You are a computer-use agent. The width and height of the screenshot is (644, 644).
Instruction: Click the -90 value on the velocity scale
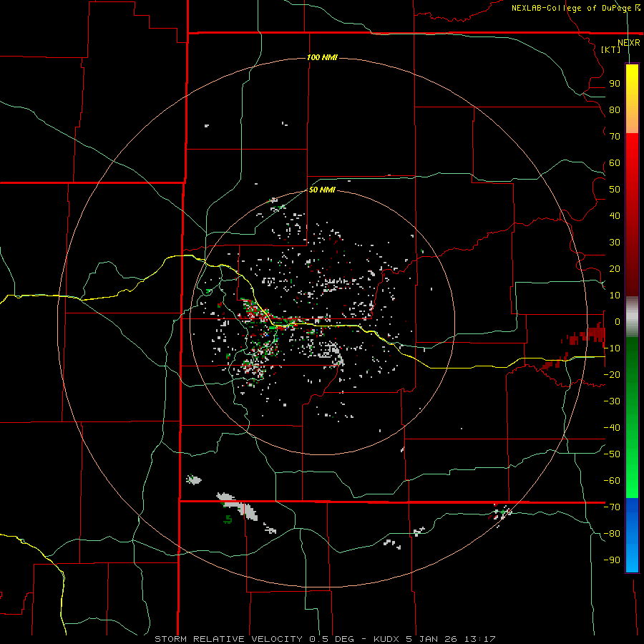pyautogui.click(x=612, y=560)
